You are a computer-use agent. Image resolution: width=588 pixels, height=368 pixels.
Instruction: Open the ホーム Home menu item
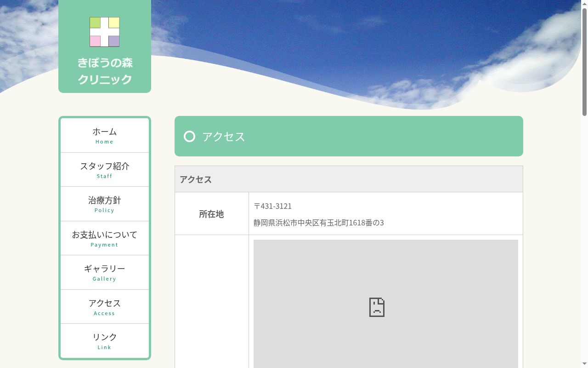pyautogui.click(x=105, y=135)
